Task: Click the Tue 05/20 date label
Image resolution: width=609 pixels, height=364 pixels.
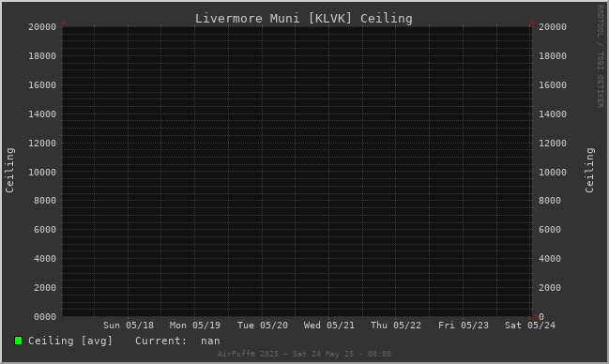Action: [x=263, y=326]
